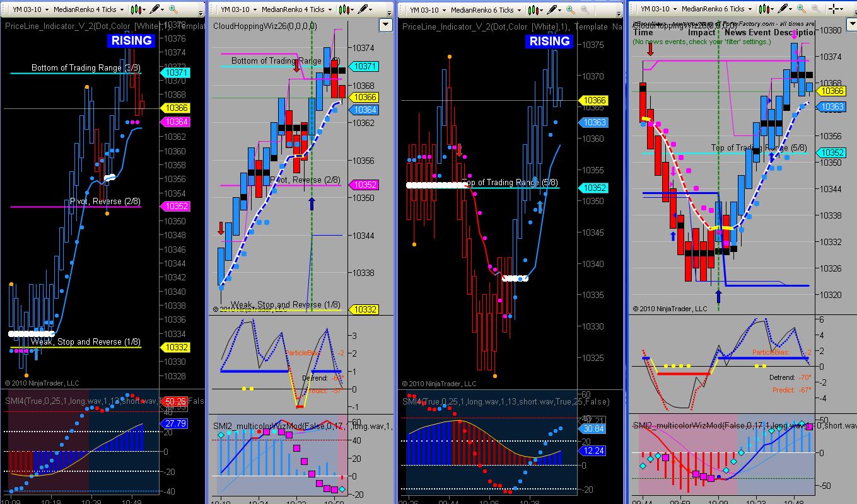Click zoom out magnifier on black 6 Ticks chart
Screen dimensions: 857x504
tap(585, 9)
